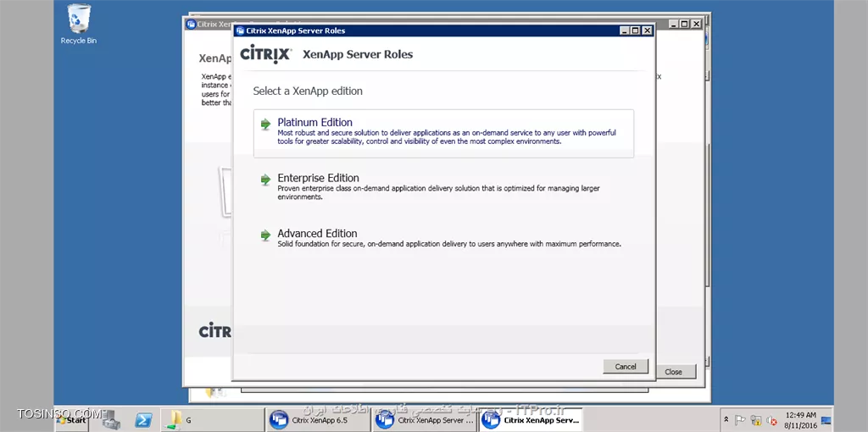Open the G folder taskbar item

(x=211, y=420)
